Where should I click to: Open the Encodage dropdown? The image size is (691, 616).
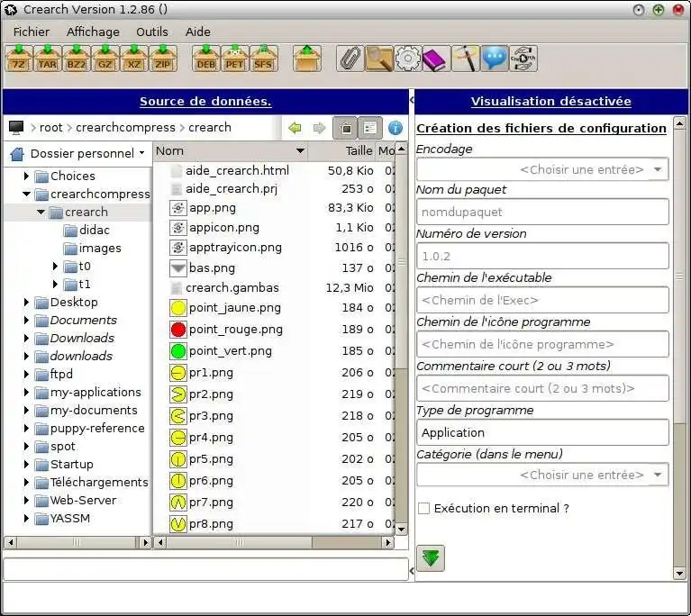(x=542, y=169)
